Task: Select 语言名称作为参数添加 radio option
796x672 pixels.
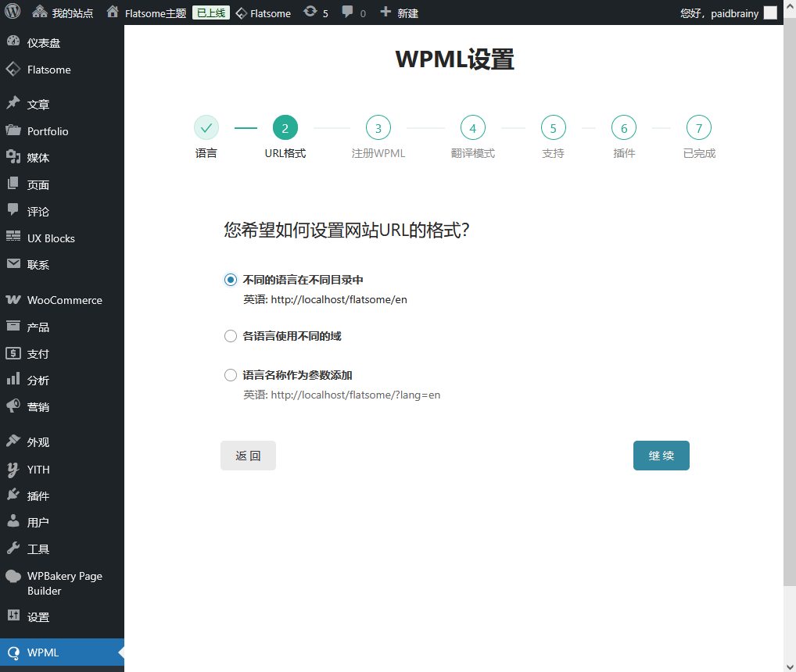Action: pos(231,375)
